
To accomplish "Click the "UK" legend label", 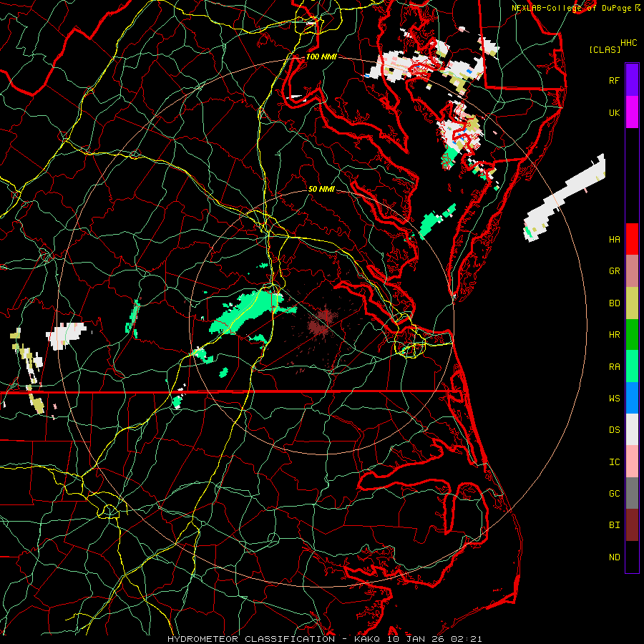I will tap(614, 112).
